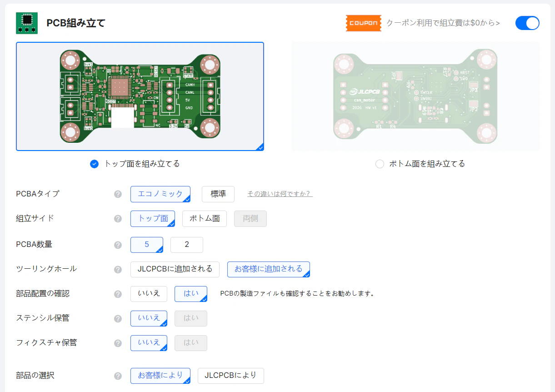The width and height of the screenshot is (555, 392).
Task: Open その違いは何ですか? link
Action: pos(280,194)
